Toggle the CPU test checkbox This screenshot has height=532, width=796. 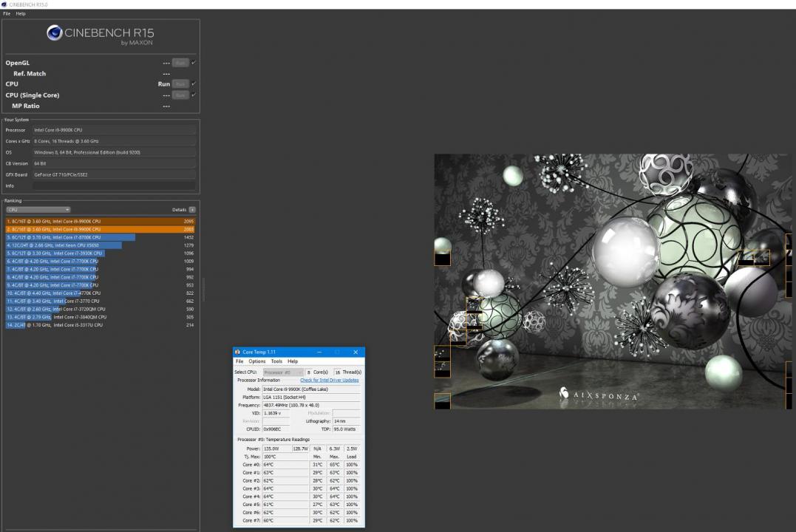(x=194, y=84)
